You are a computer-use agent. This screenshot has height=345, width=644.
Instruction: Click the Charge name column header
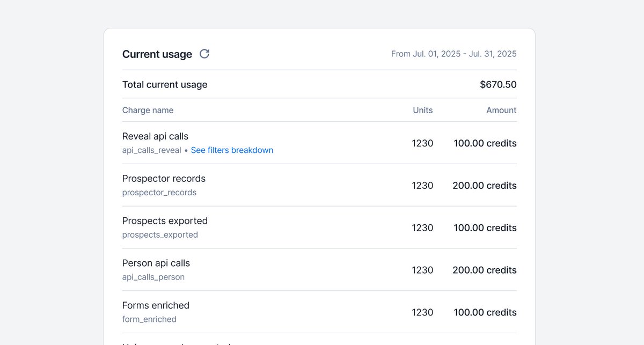[148, 110]
